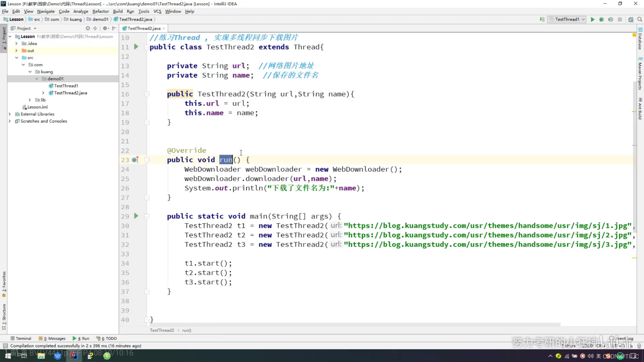Click run() in the editor breadcrumb bar
The height and width of the screenshot is (362, 644).
tap(186, 330)
